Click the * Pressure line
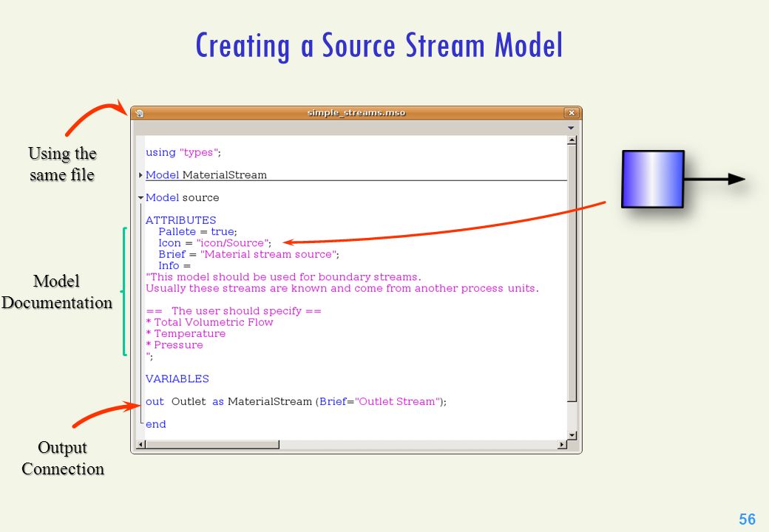Screen dimensions: 769x532 pos(174,345)
